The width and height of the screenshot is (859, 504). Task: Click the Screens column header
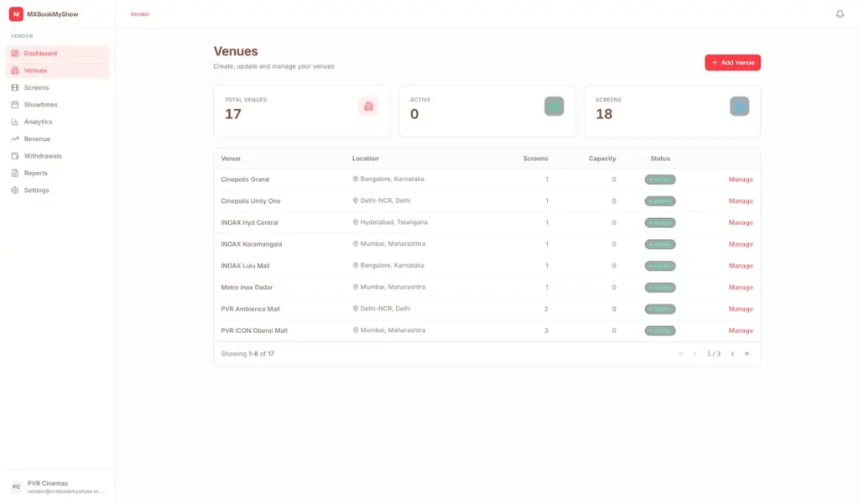click(535, 158)
